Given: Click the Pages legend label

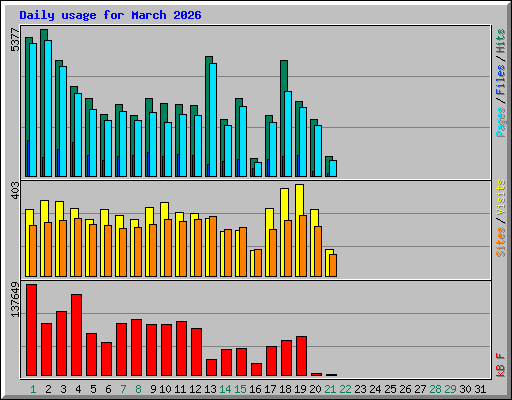Looking at the screenshot, I should pyautogui.click(x=501, y=122).
